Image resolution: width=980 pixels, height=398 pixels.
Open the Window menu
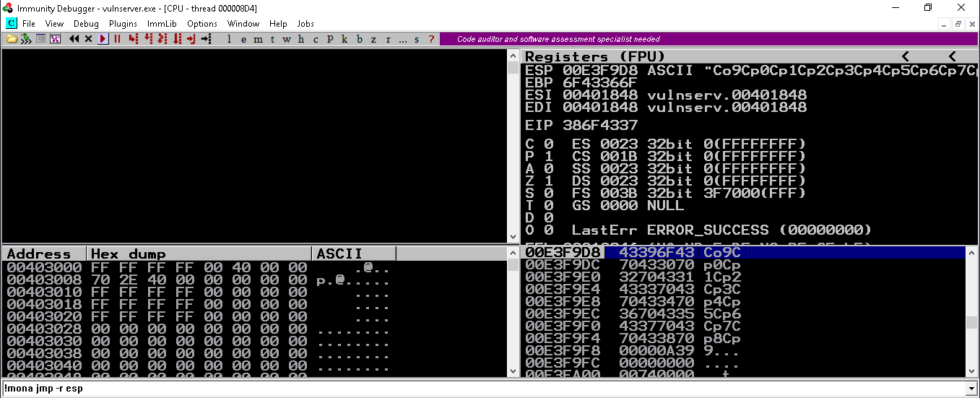click(243, 24)
